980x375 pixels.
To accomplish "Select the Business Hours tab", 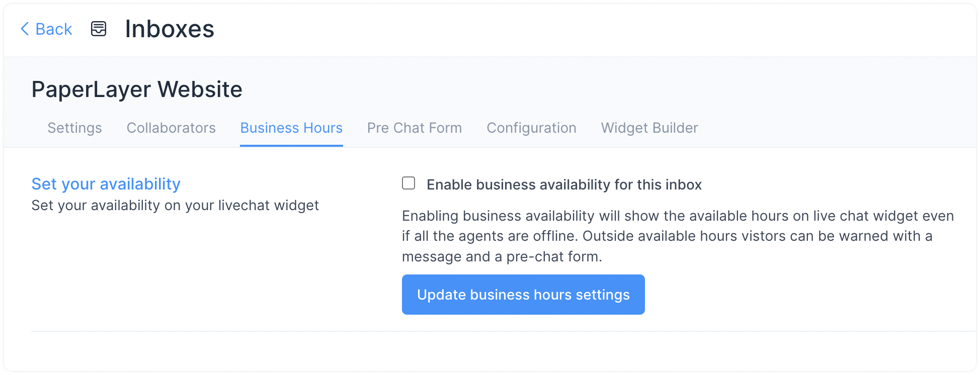I will 291,128.
